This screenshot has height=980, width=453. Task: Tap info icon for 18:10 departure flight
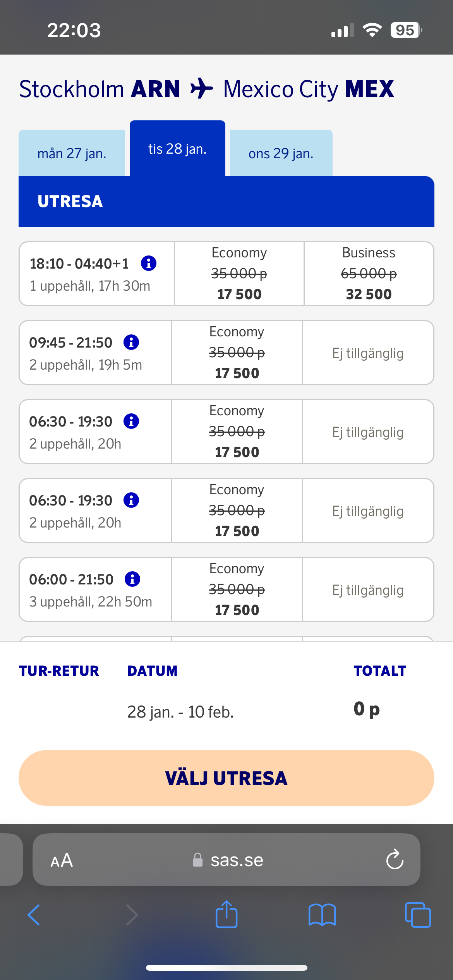[x=149, y=263]
